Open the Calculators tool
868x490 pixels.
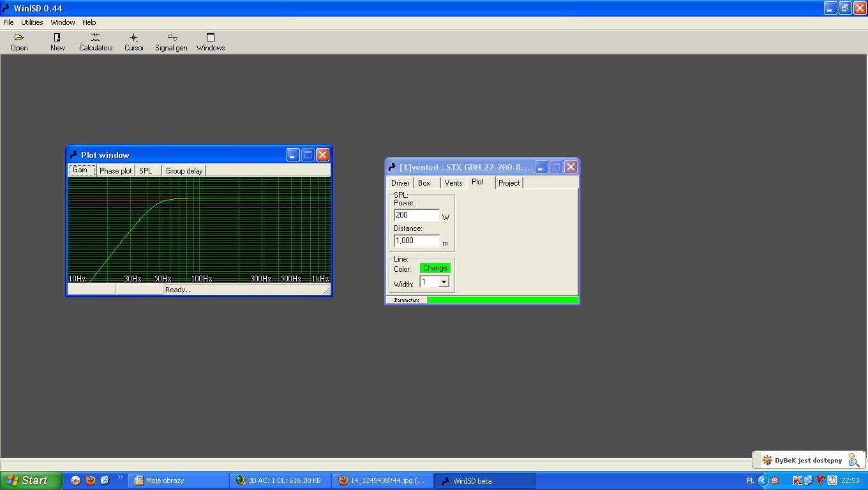[96, 42]
